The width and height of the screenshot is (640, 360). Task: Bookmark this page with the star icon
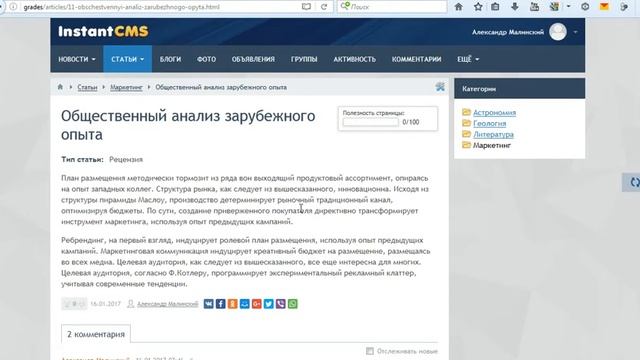coord(478,7)
